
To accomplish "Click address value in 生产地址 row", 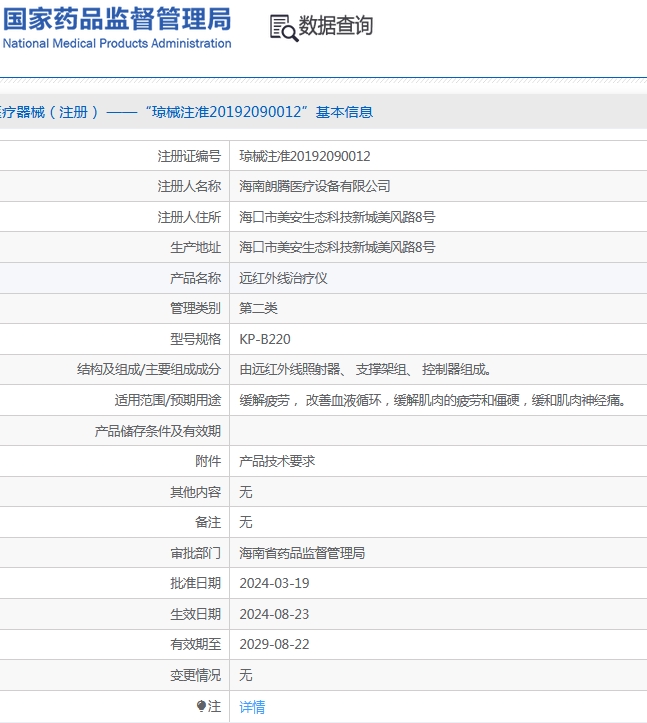I will (337, 247).
